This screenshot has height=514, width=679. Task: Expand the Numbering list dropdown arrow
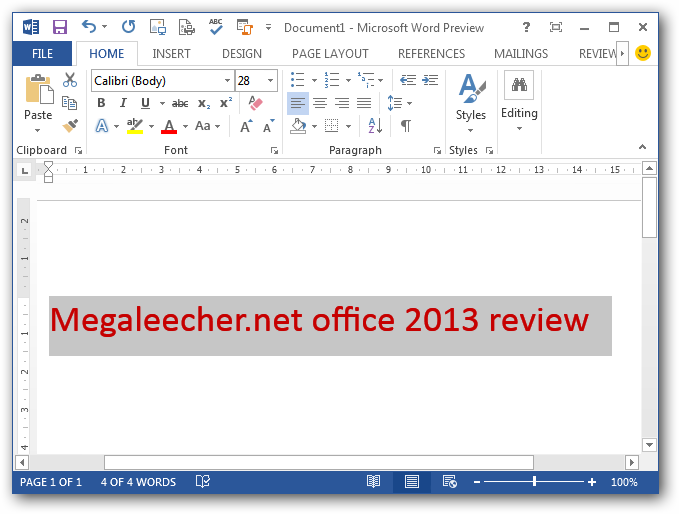pos(348,80)
